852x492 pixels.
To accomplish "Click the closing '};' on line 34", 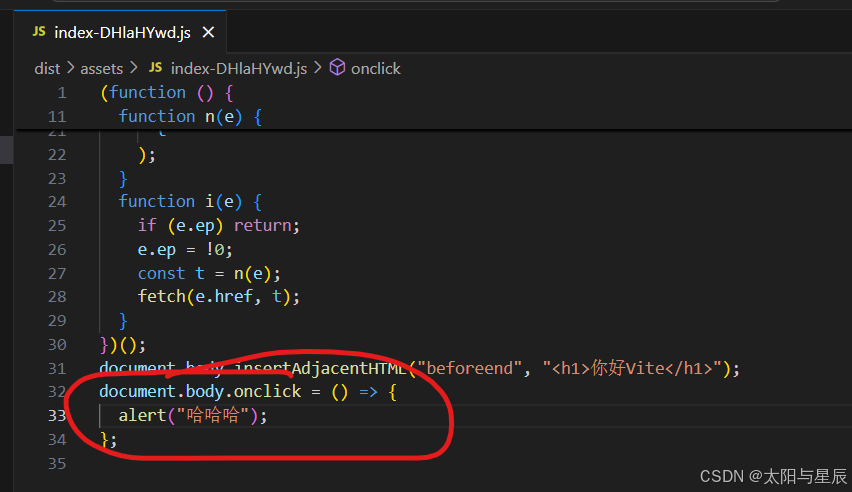I will [x=109, y=439].
